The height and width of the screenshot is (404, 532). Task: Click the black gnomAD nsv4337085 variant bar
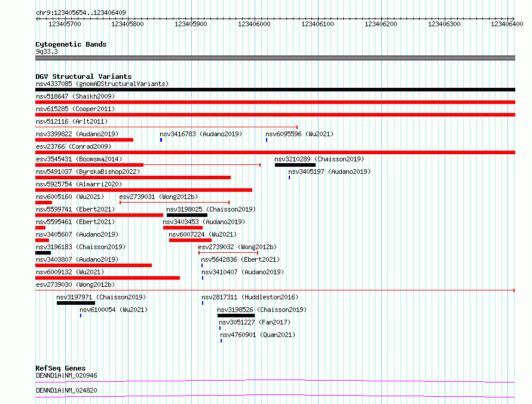[275, 90]
